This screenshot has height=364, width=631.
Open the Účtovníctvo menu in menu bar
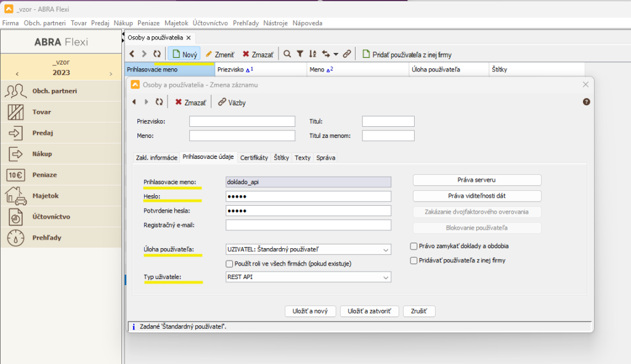tap(210, 23)
